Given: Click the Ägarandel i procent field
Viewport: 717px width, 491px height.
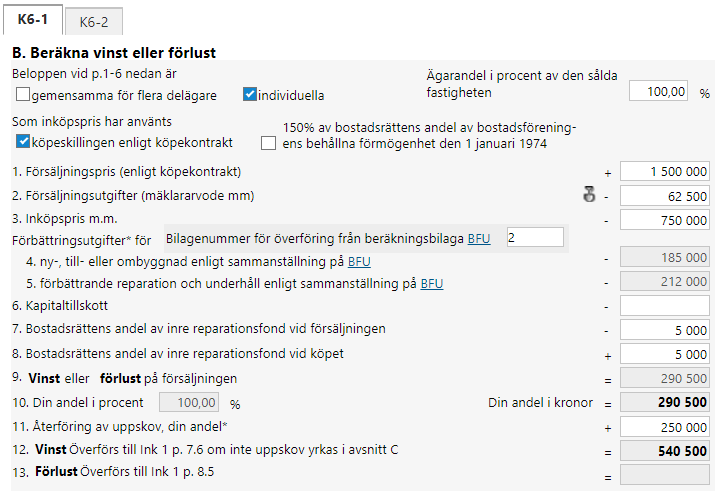Looking at the screenshot, I should coord(658,91).
